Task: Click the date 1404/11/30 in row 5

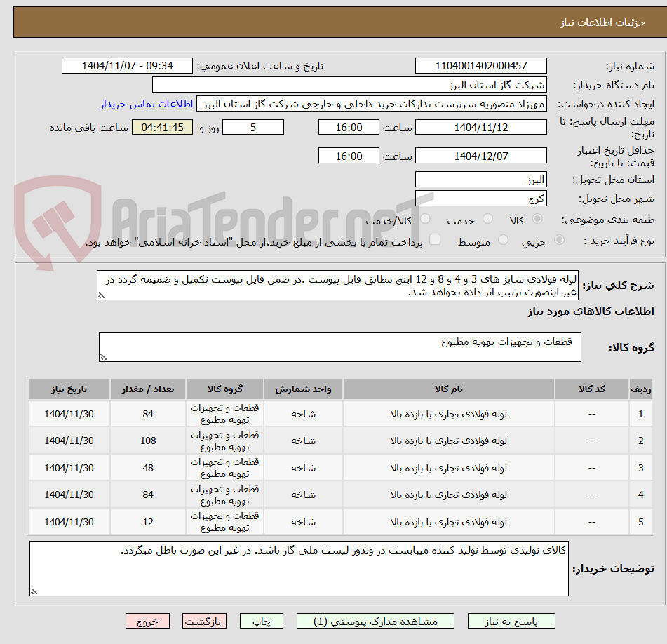Action: pos(69,522)
